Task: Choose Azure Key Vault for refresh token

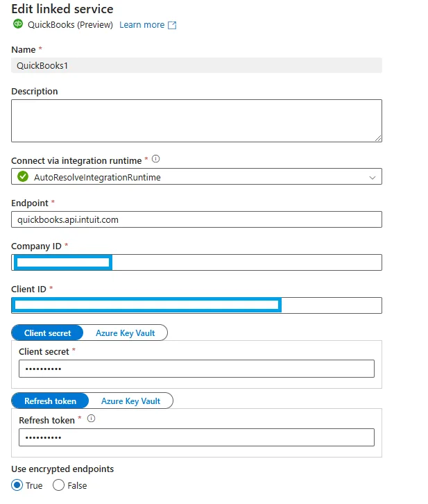Action: (130, 401)
